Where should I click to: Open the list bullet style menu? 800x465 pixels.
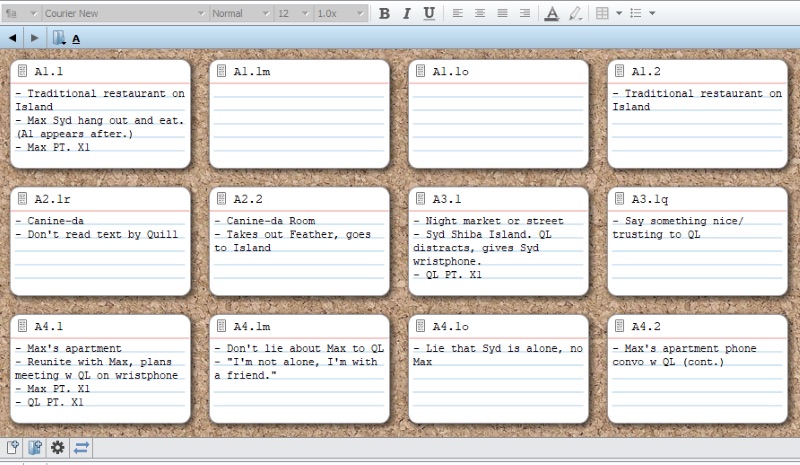tap(643, 13)
